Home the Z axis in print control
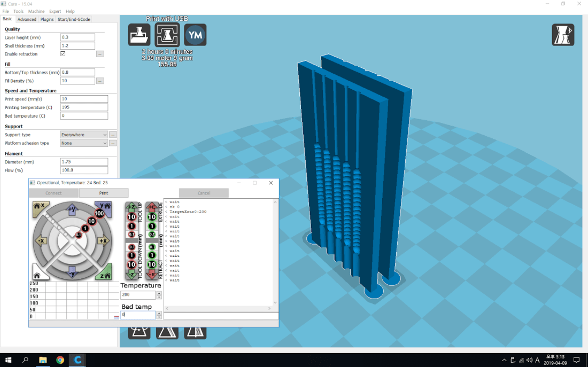Screen dimensions: 588x367 pyautogui.click(x=104, y=274)
